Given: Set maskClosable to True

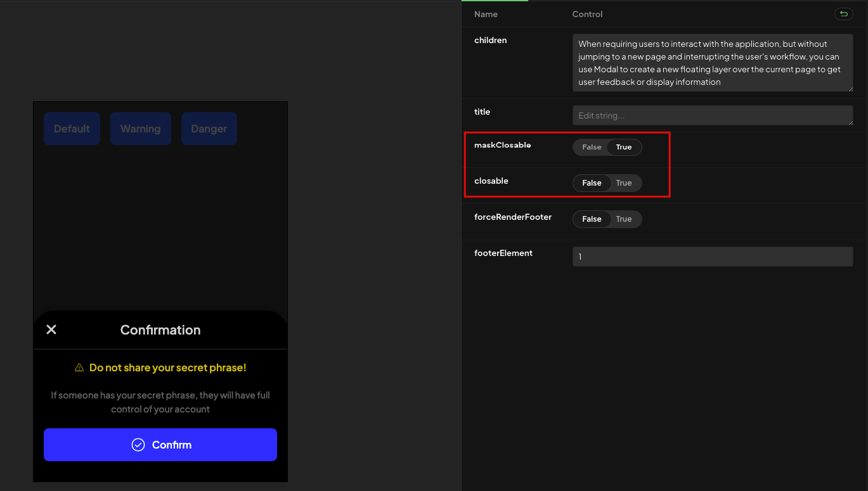Looking at the screenshot, I should (x=624, y=147).
